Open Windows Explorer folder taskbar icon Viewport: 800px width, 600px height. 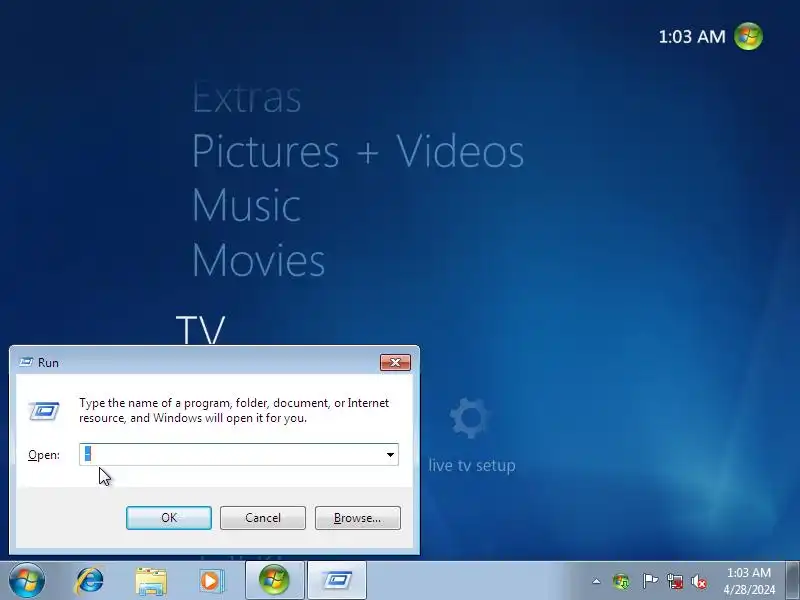[151, 582]
